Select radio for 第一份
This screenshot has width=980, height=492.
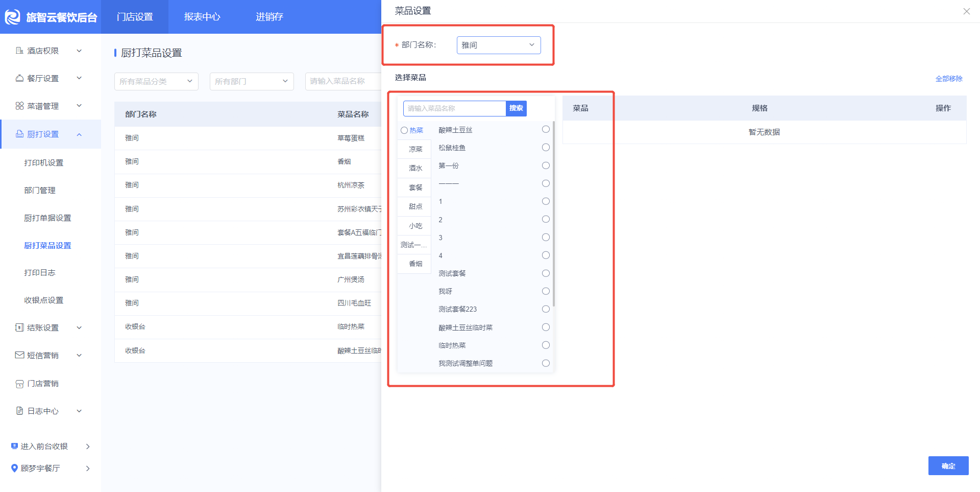[x=546, y=166]
